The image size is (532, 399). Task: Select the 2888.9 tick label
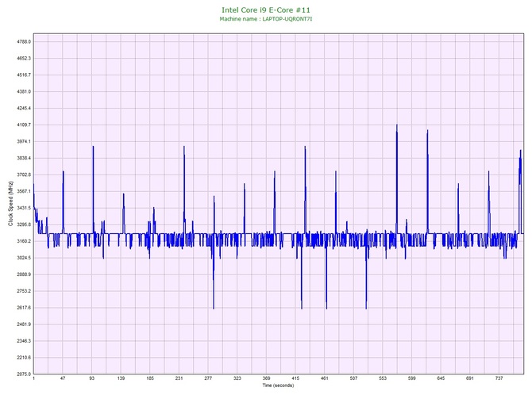(24, 274)
